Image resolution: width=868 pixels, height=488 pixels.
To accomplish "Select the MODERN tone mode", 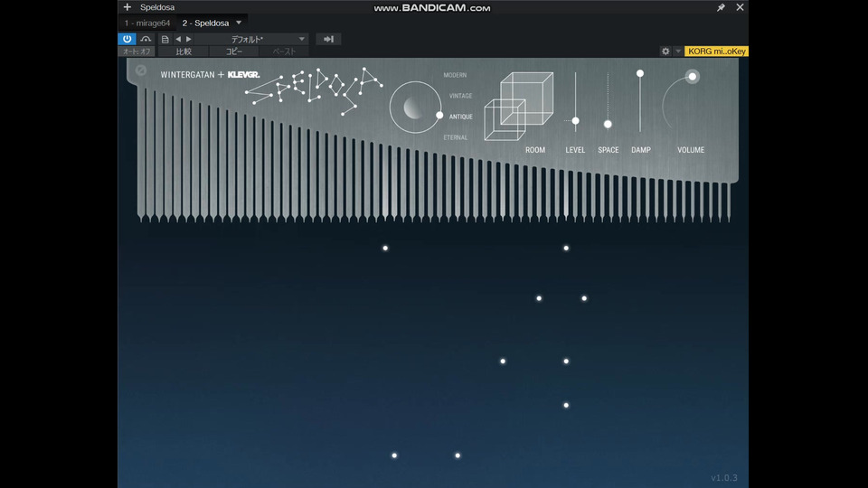I will click(x=455, y=75).
